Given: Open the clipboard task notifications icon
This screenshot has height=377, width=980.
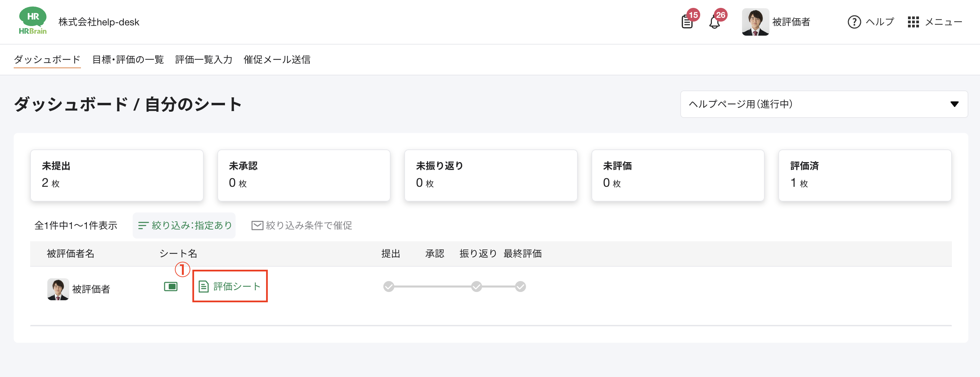Looking at the screenshot, I should click(x=687, y=22).
